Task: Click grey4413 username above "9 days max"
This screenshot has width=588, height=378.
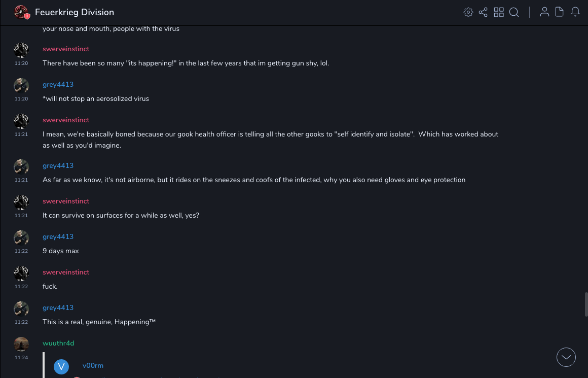Action: (58, 237)
